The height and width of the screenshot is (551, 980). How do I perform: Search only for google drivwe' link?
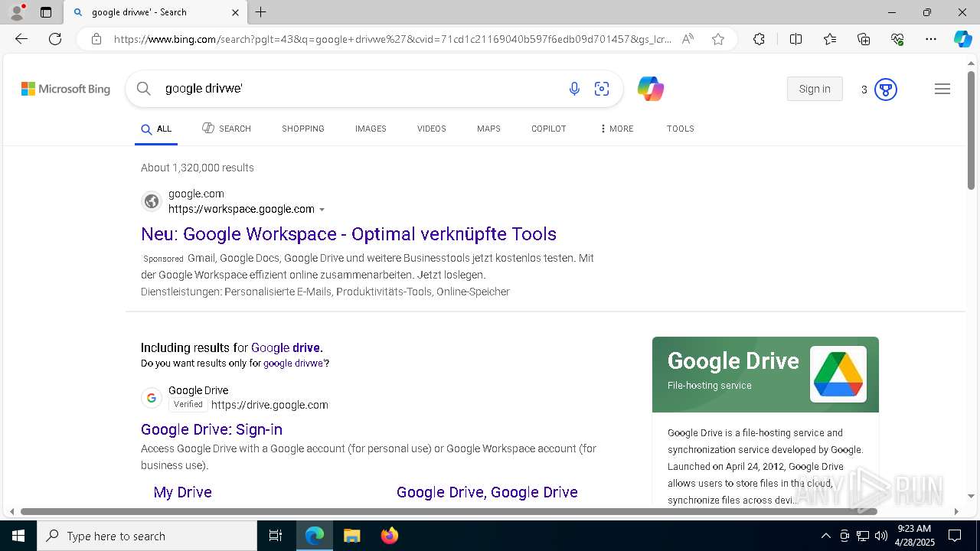tap(294, 364)
